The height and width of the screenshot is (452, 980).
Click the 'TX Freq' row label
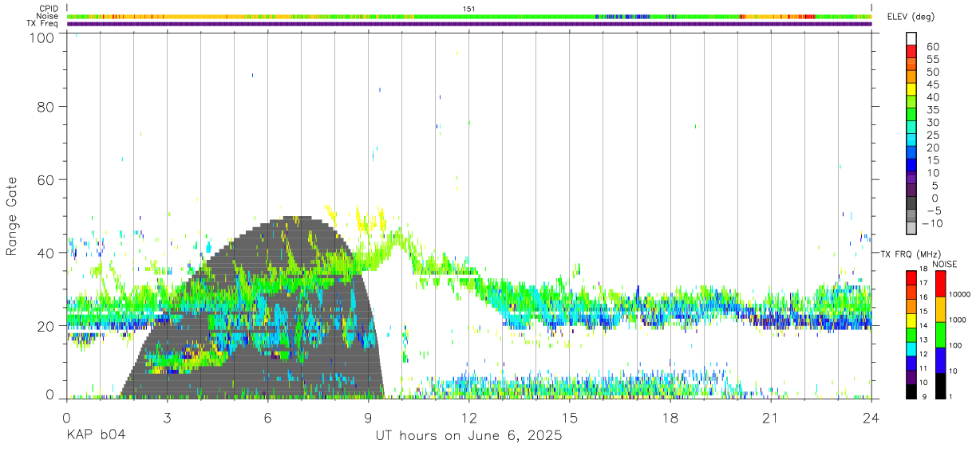(x=42, y=24)
